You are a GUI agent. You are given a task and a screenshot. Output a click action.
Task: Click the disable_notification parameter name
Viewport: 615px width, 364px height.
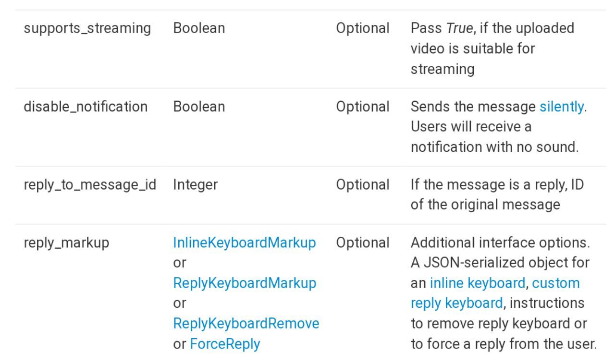coord(86,107)
